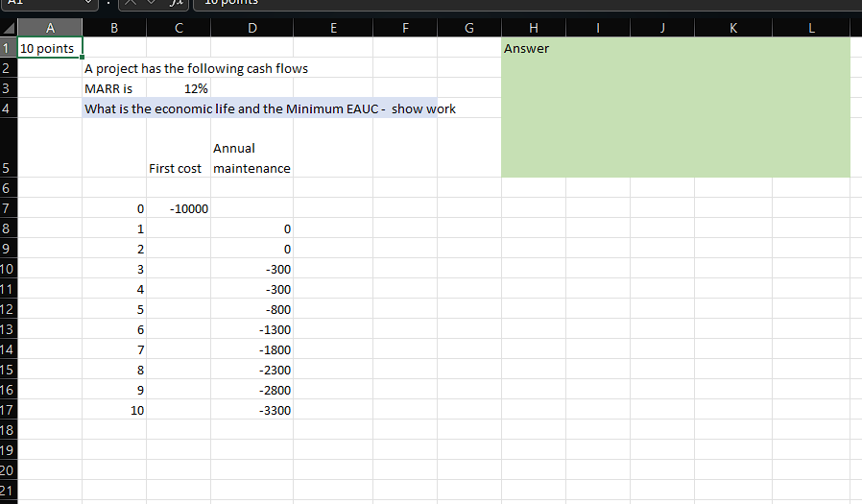Select year 6 cell in column B
The width and height of the screenshot is (862, 504).
114,329
